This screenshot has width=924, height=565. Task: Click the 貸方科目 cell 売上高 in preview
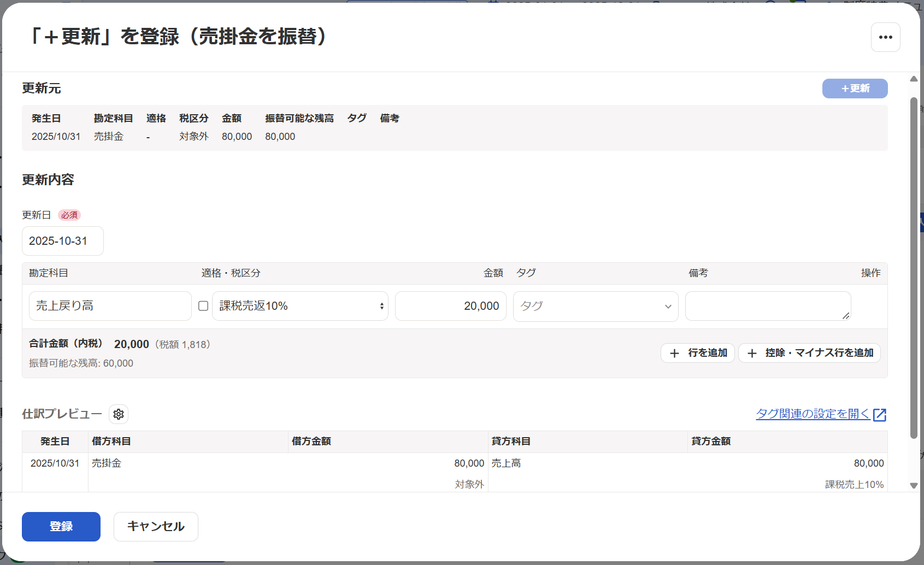[506, 463]
